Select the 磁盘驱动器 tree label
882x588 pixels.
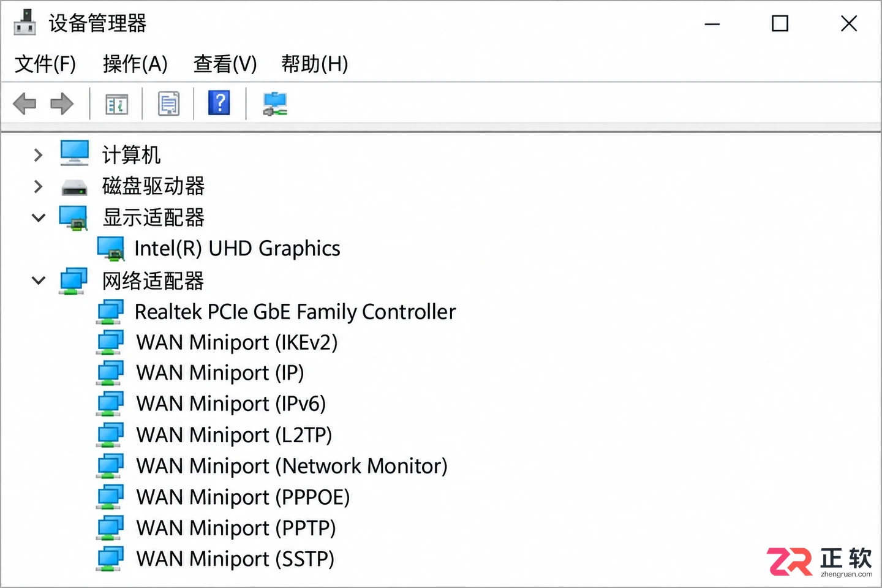(x=153, y=186)
